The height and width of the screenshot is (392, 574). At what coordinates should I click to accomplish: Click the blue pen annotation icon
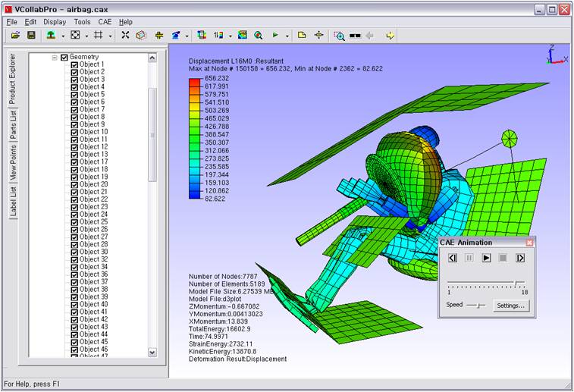(176, 35)
